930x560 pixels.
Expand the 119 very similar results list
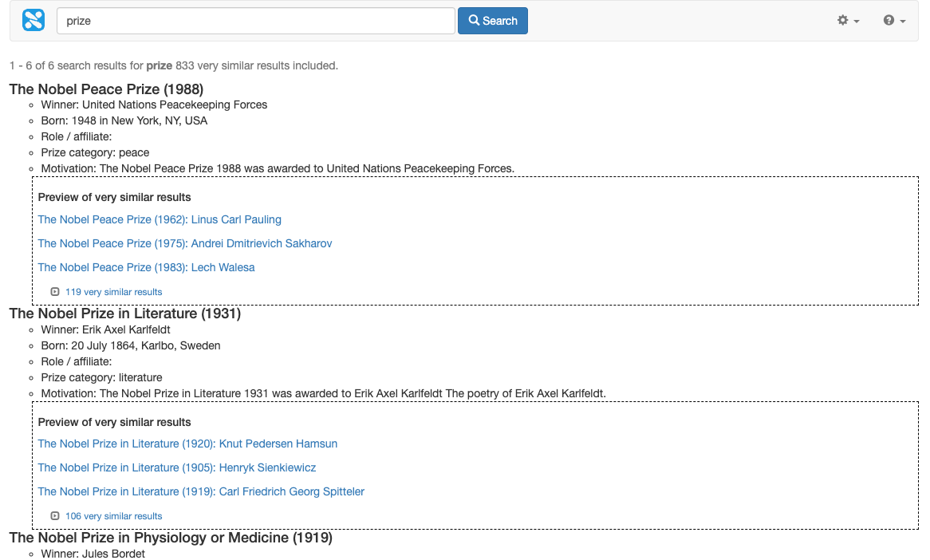(x=113, y=291)
